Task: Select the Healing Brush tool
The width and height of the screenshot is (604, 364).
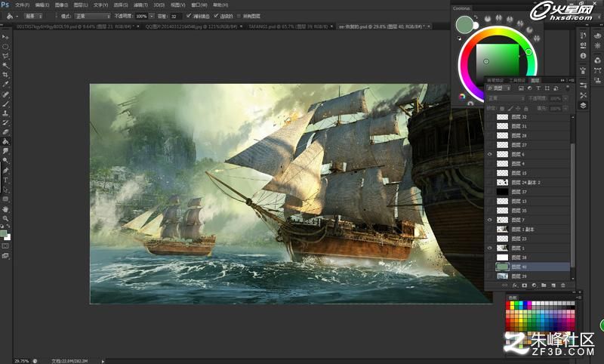Action: (x=5, y=94)
